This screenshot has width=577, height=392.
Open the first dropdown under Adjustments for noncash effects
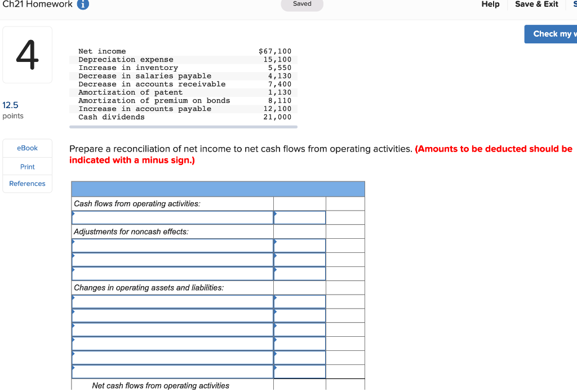pos(172,245)
